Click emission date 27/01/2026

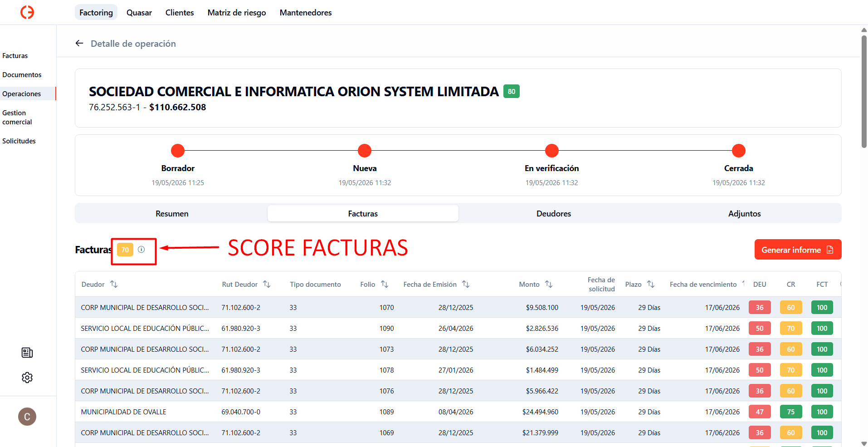point(456,370)
